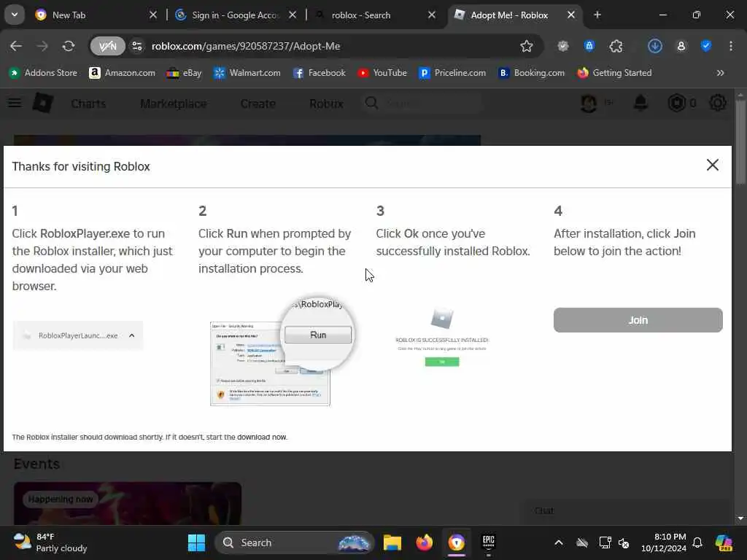Bookmark this page with the star icon
The width and height of the screenshot is (747, 560).
527,46
